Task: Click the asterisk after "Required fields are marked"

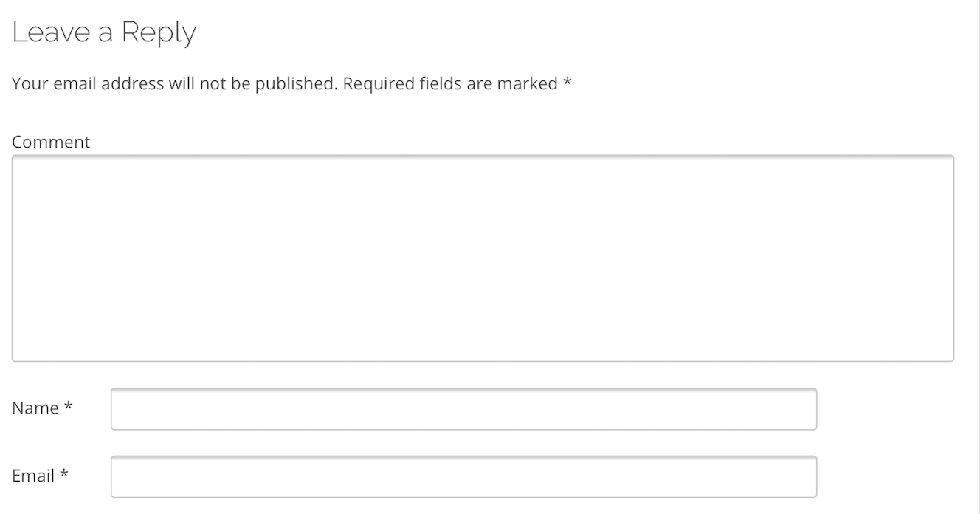Action: pos(567,83)
